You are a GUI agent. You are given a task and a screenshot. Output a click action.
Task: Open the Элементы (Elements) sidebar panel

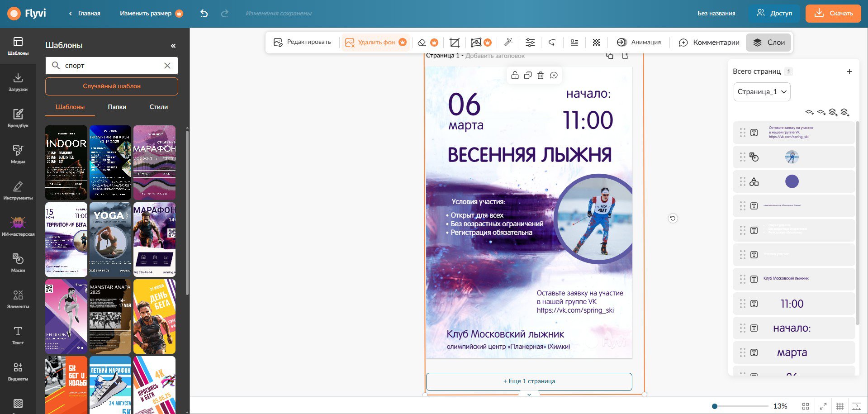(18, 299)
